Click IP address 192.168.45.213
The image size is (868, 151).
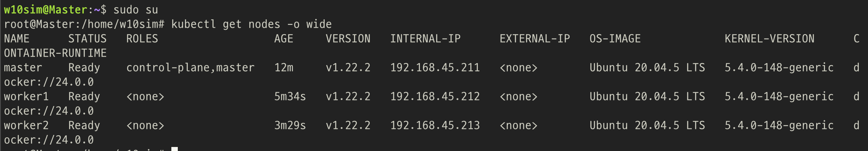pyautogui.click(x=435, y=125)
